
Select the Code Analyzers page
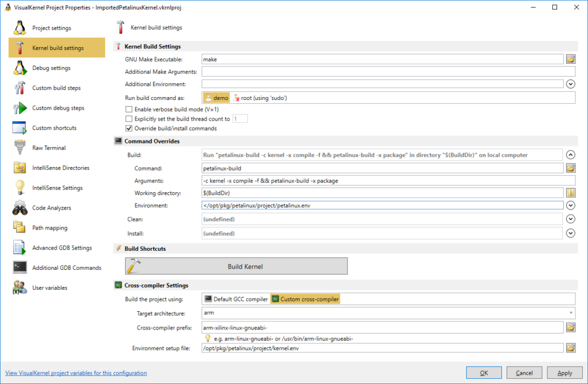[53, 208]
